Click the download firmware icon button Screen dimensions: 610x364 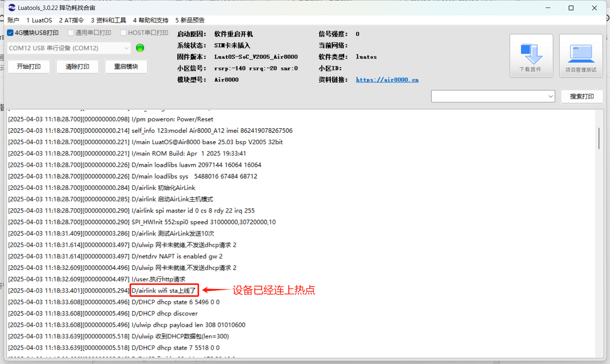pyautogui.click(x=531, y=56)
